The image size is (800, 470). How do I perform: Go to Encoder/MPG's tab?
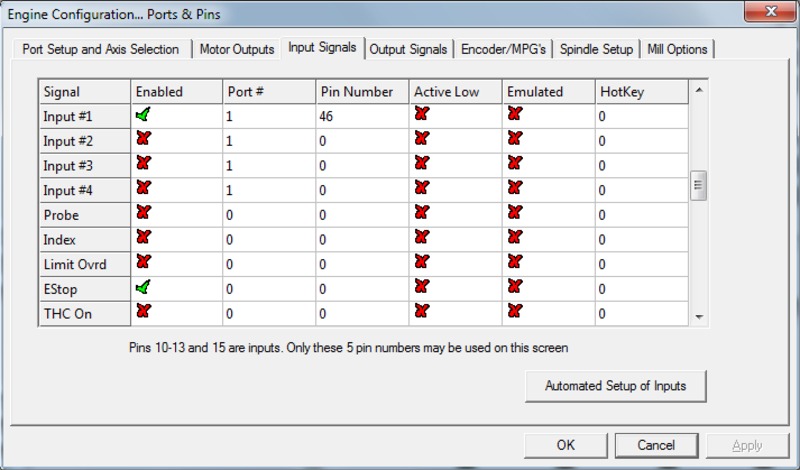(x=505, y=49)
